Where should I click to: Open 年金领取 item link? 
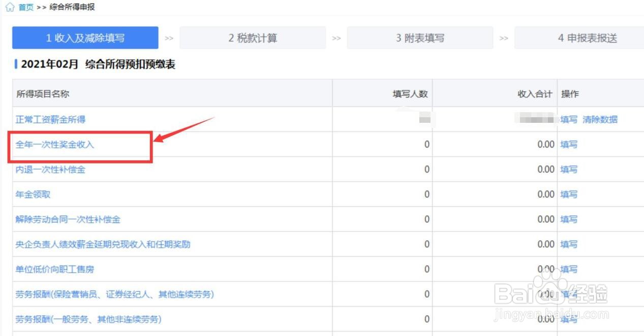pyautogui.click(x=33, y=194)
